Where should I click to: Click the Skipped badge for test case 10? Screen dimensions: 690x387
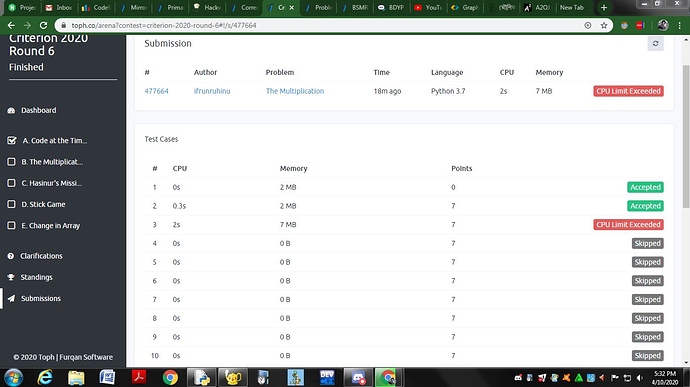(647, 356)
